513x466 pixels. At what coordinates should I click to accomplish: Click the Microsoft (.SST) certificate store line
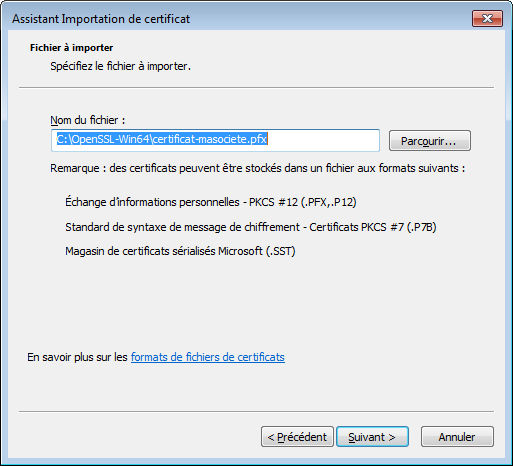pos(180,251)
